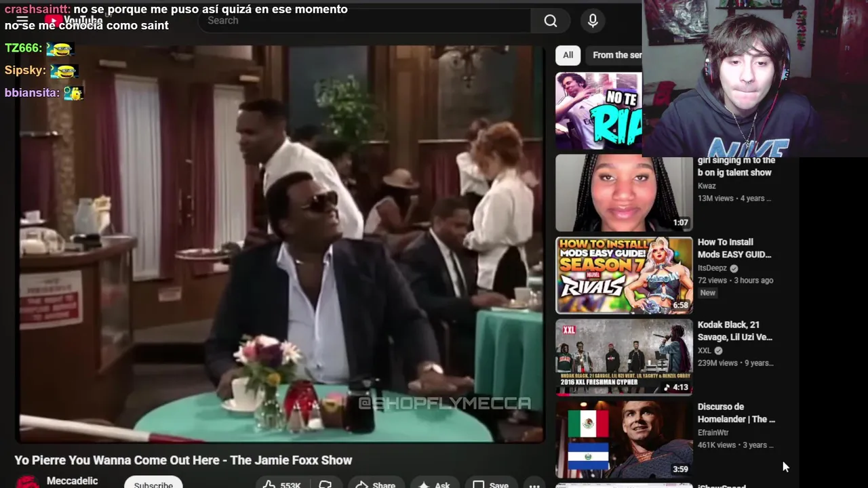
Task: Click the 'New' badge under ItsDeepz video
Action: pyautogui.click(x=707, y=293)
